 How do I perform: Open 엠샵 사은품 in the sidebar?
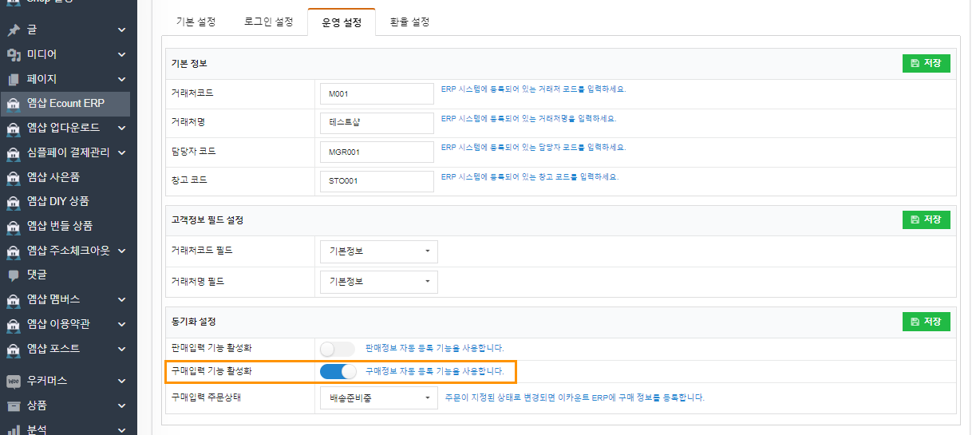[53, 177]
